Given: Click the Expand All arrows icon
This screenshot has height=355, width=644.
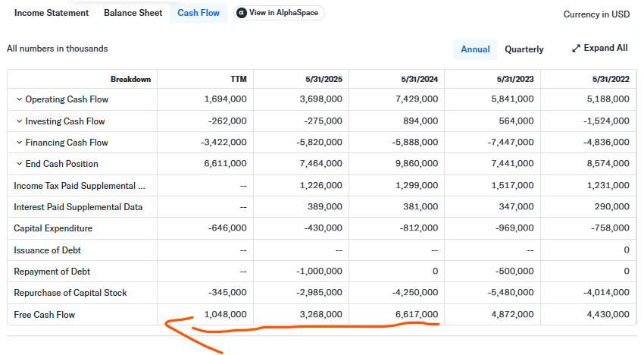Looking at the screenshot, I should click(577, 49).
